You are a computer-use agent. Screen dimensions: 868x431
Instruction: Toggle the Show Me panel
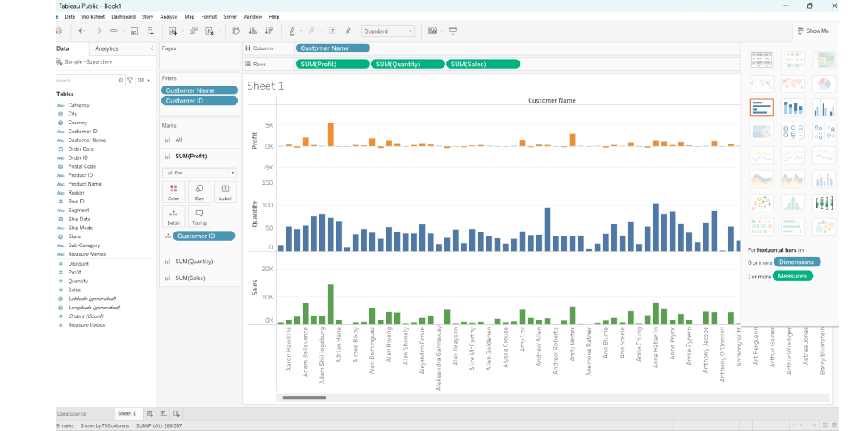[x=812, y=31]
